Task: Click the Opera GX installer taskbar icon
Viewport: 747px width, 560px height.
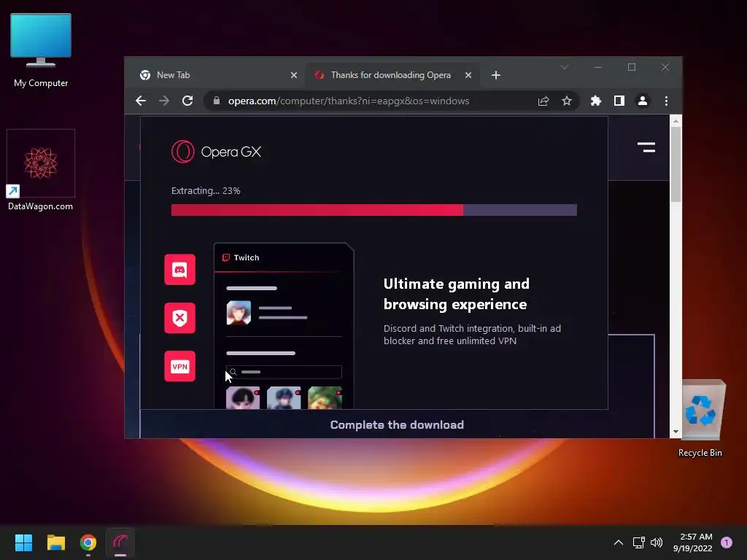Action: point(120,542)
